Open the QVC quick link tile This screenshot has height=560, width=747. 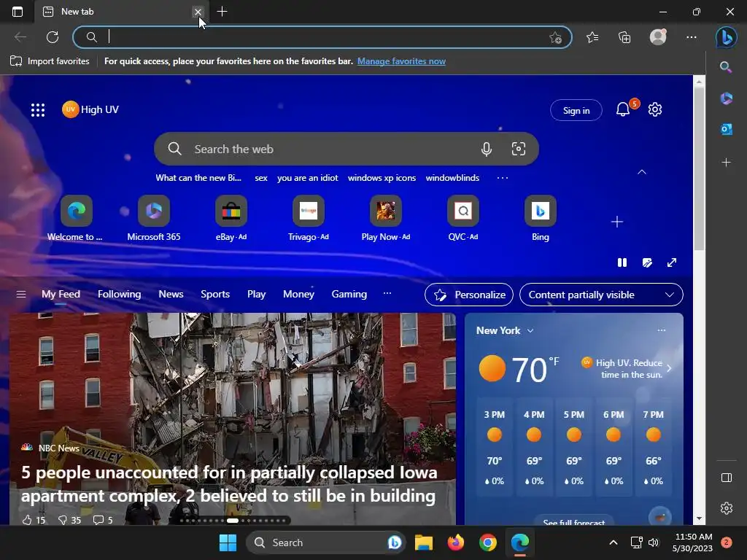[463, 219]
